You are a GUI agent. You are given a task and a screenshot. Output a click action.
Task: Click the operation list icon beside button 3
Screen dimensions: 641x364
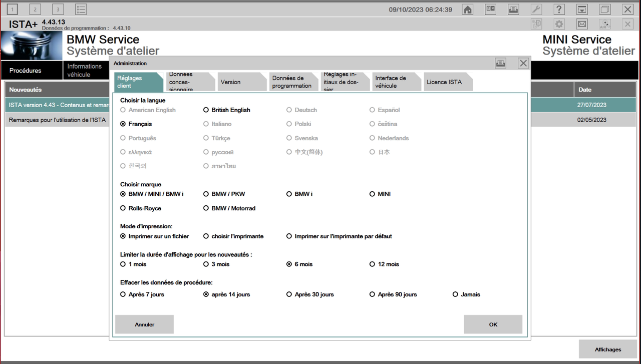pos(81,10)
